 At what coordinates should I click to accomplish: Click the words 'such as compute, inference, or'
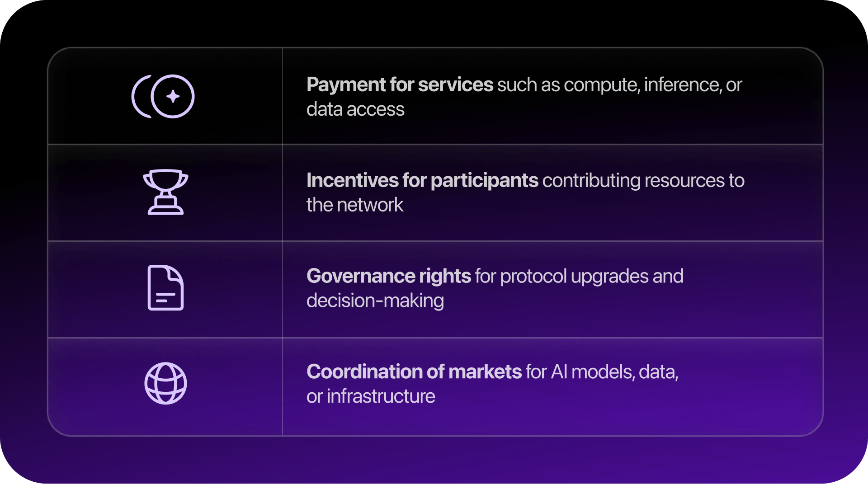[619, 85]
